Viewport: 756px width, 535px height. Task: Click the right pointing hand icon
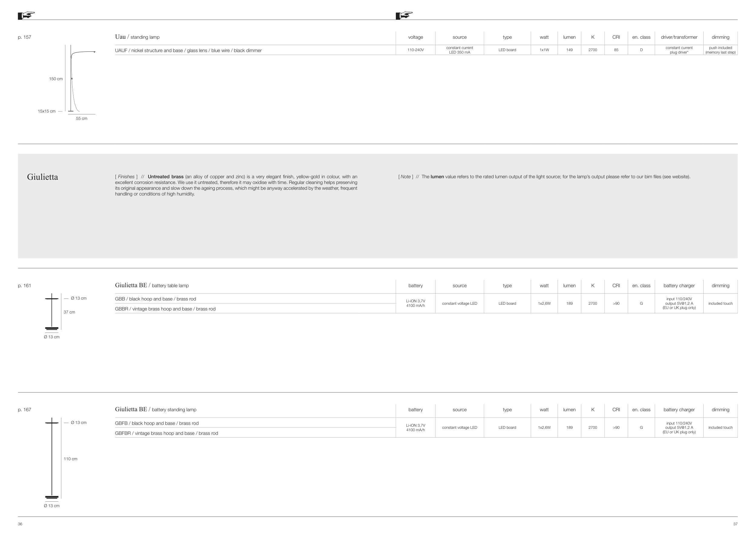click(x=404, y=15)
